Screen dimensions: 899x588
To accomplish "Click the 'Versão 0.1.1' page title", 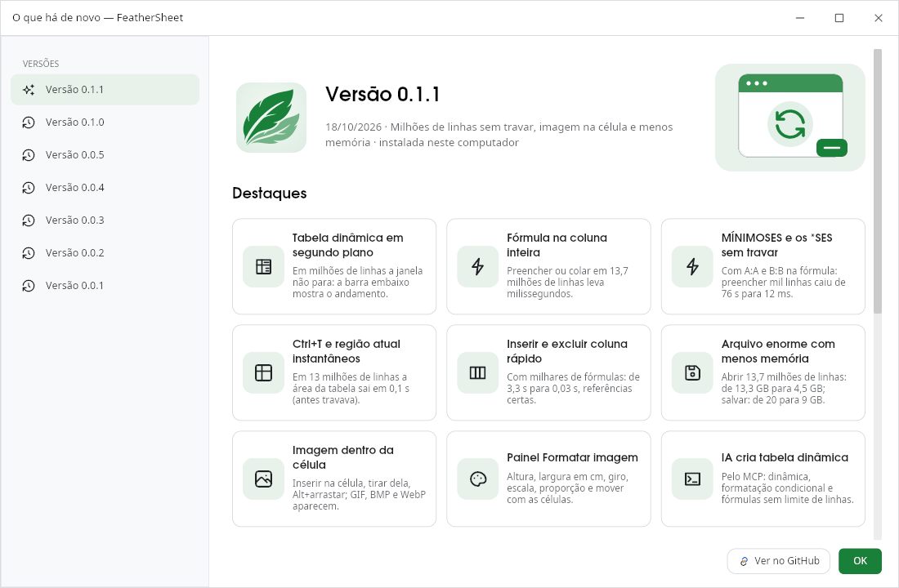I will (382, 94).
